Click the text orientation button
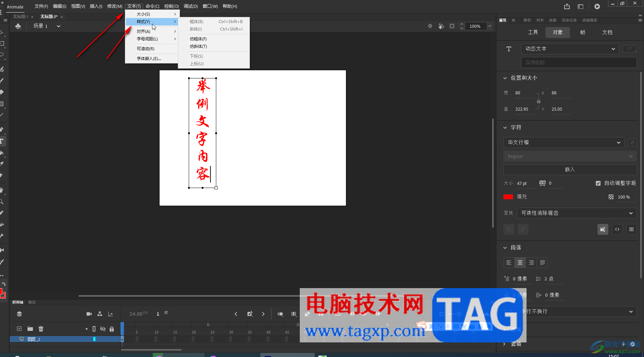The image size is (644, 357). [x=630, y=49]
